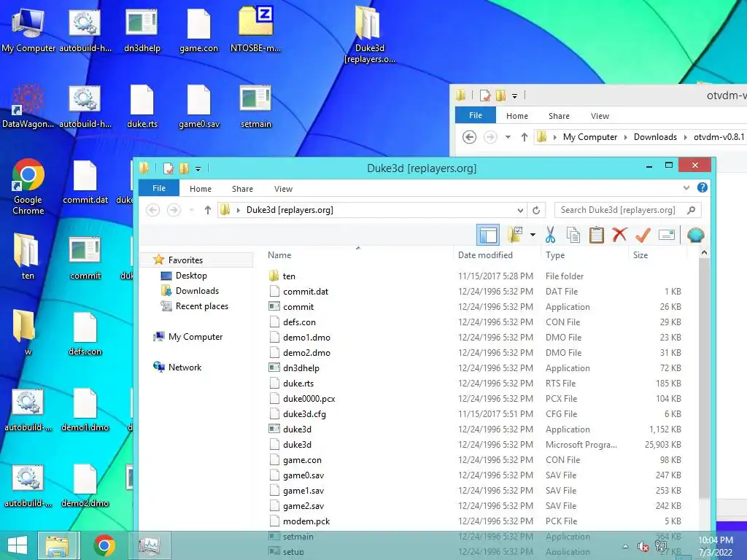Image resolution: width=747 pixels, height=560 pixels.
Task: Select the dn3dhelp application row
Action: click(x=476, y=367)
